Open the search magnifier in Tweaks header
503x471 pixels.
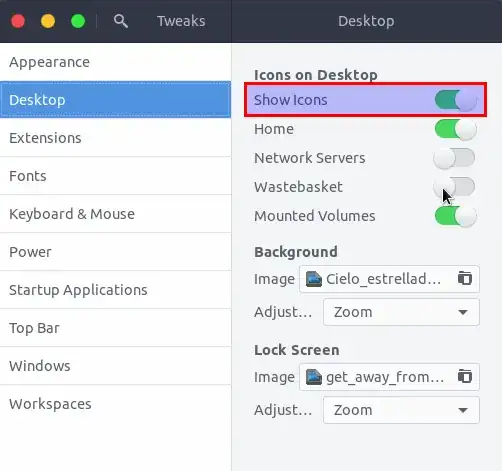[x=120, y=21]
